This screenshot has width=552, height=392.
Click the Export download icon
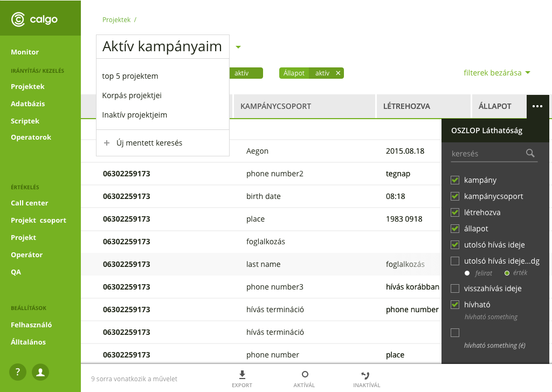click(x=242, y=374)
